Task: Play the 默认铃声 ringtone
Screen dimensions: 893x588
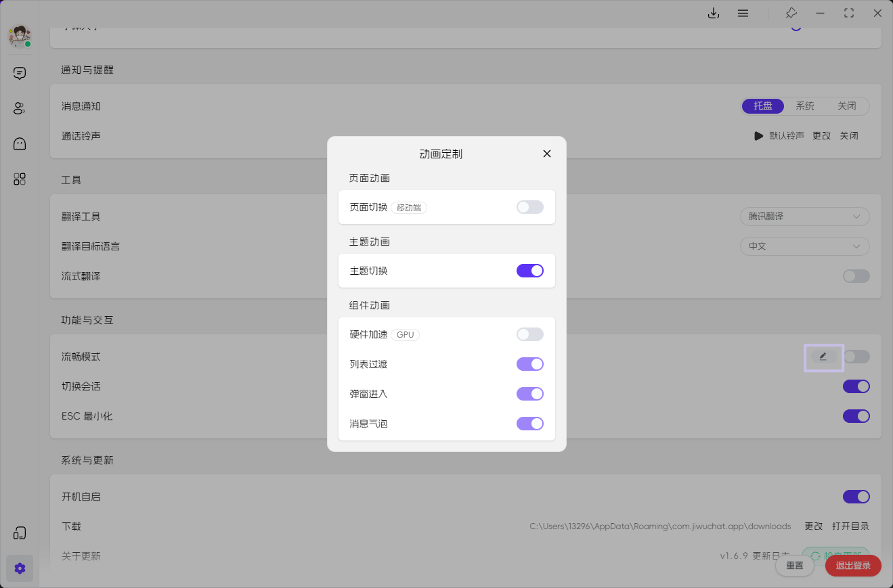Action: (x=759, y=136)
